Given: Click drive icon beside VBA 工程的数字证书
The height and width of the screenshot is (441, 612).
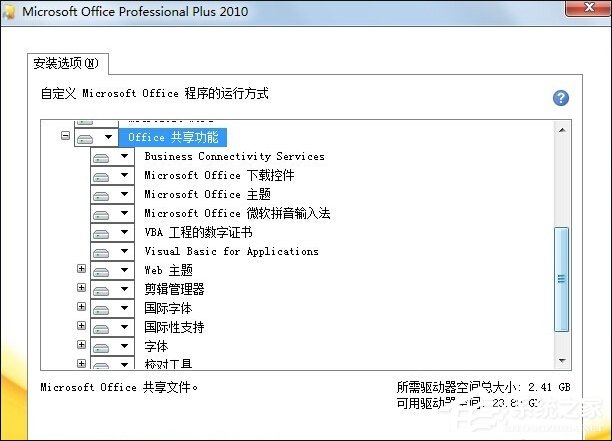Looking at the screenshot, I should (x=101, y=233).
